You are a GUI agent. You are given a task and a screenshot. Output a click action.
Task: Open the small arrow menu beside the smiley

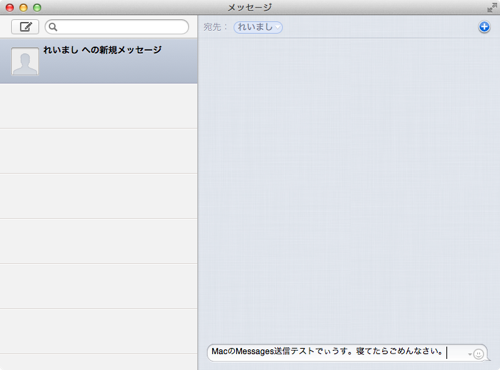pyautogui.click(x=469, y=354)
